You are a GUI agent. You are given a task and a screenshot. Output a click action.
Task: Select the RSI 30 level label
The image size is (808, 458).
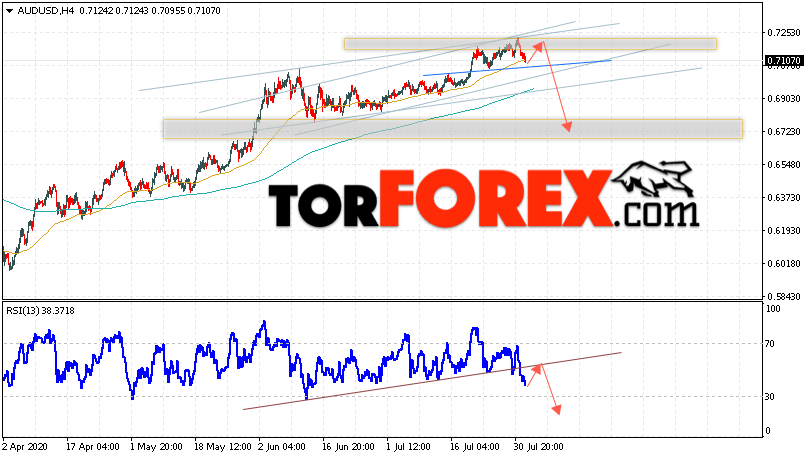click(x=770, y=397)
